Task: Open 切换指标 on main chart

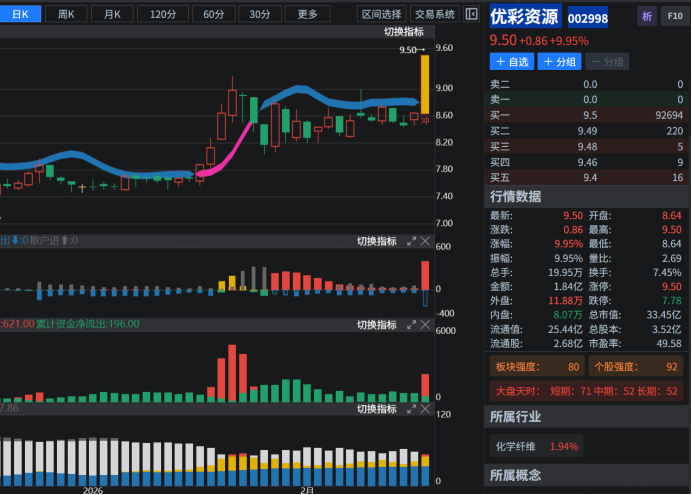Action: point(403,32)
